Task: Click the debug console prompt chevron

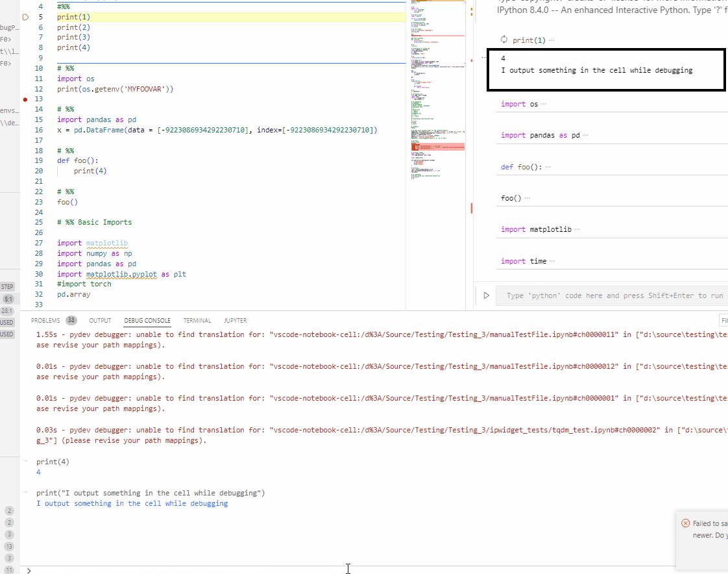Action: 29,570
